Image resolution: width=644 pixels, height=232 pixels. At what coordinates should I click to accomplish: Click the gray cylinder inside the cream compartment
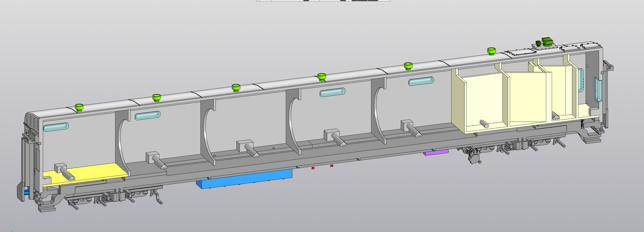coord(484,124)
